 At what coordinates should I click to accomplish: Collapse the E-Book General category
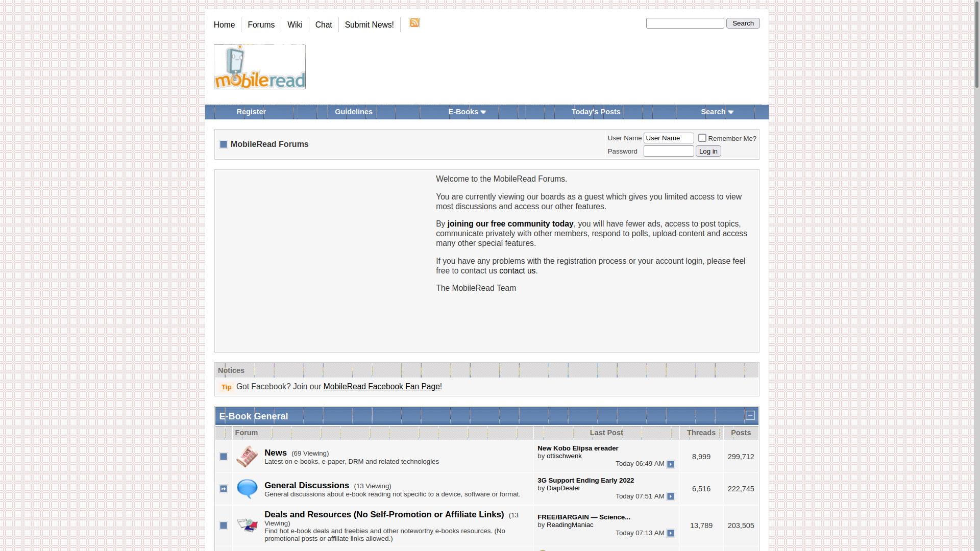[x=750, y=415]
